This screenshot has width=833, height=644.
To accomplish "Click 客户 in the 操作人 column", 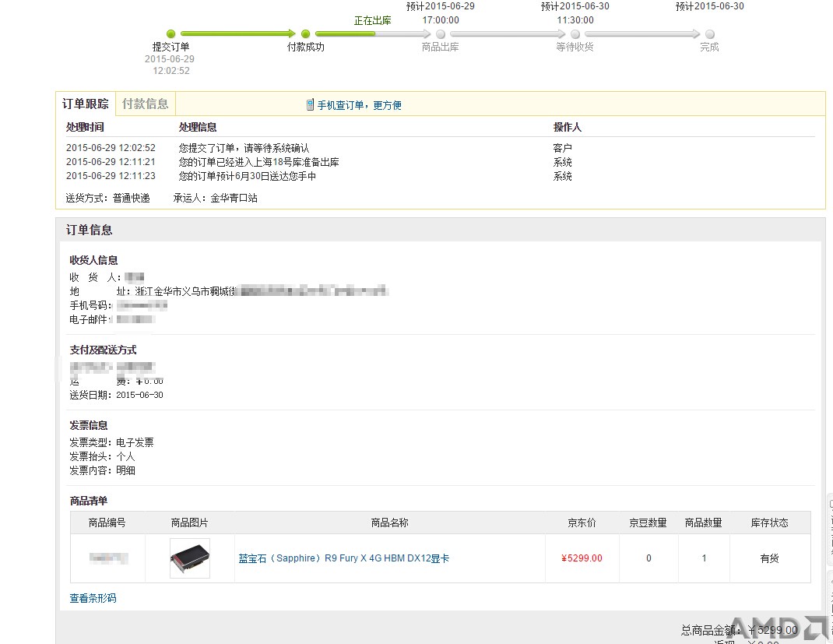I will coord(562,148).
